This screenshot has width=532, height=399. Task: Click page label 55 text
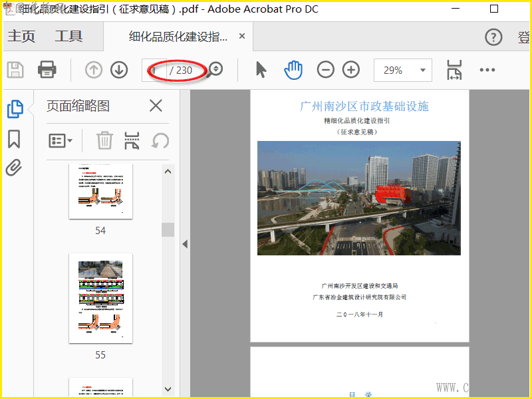click(100, 355)
